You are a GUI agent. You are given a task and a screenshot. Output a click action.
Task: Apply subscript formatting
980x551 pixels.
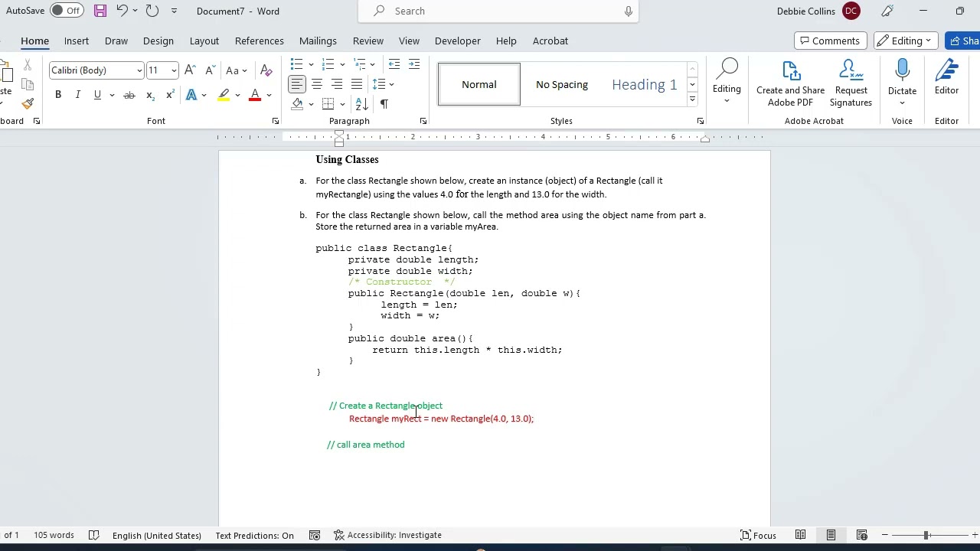[x=150, y=95]
